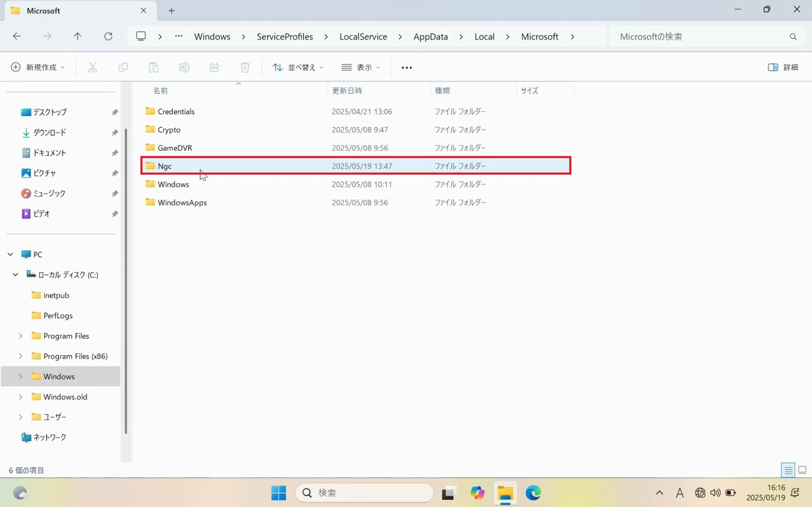Open ダウンロード in quick access
This screenshot has height=507, width=812.
pos(50,132)
